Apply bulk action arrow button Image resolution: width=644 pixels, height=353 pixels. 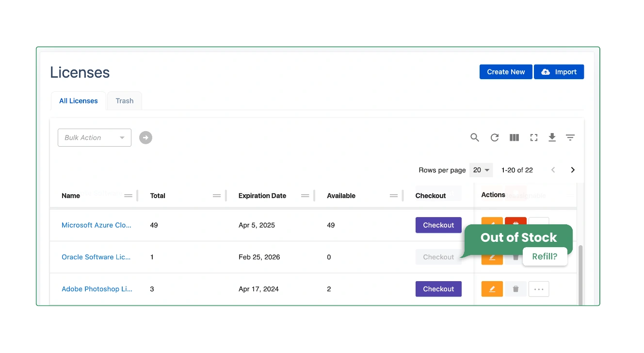[x=145, y=138]
